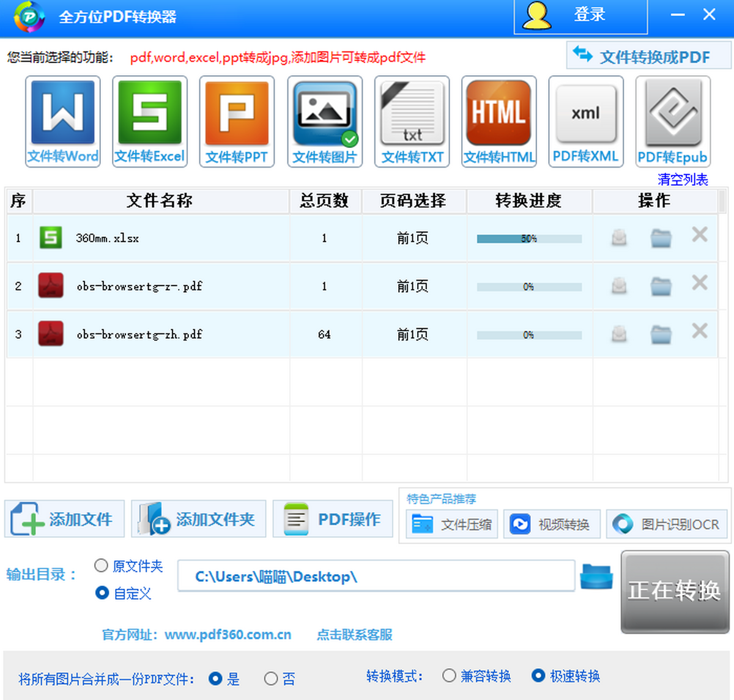734x700 pixels.
Task: Choose the 文件转HTML conversion icon
Action: pos(499,121)
